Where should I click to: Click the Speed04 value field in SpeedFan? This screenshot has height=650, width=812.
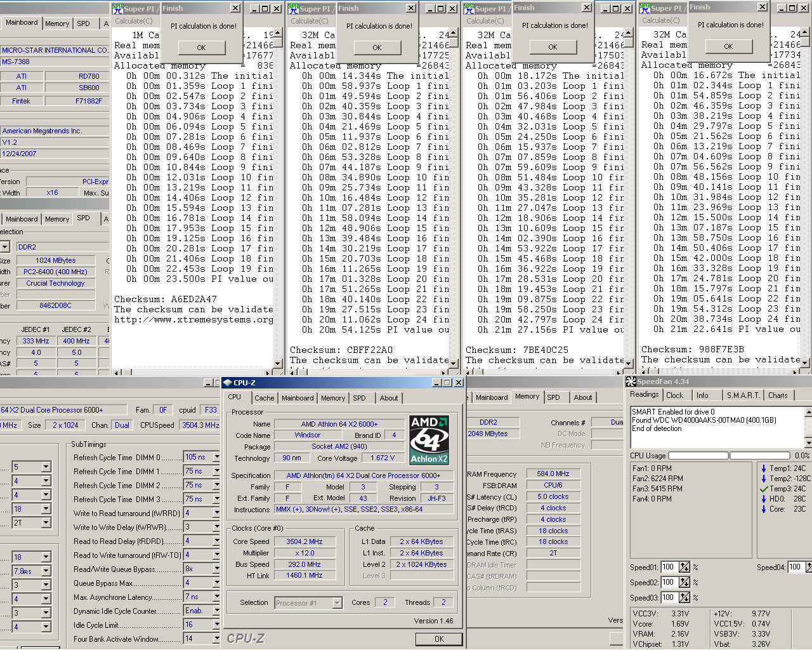click(796, 567)
